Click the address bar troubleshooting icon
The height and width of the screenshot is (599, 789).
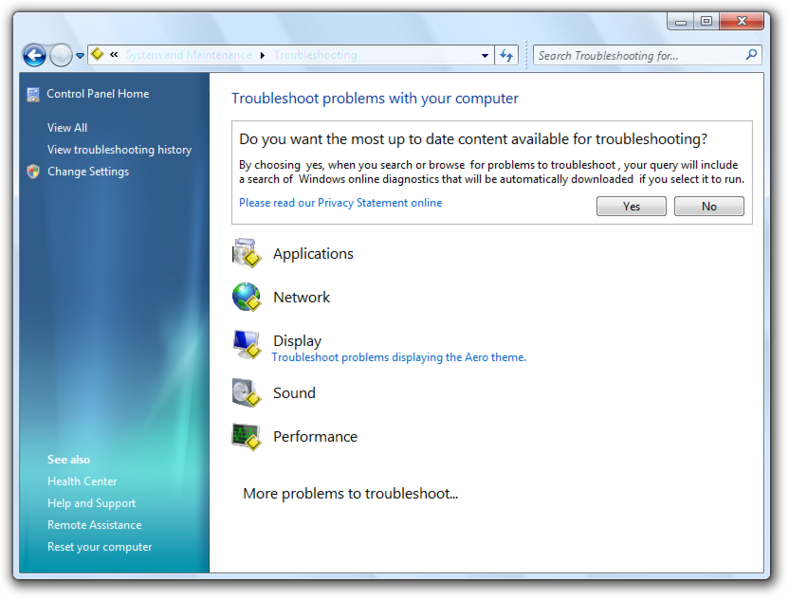pyautogui.click(x=98, y=54)
